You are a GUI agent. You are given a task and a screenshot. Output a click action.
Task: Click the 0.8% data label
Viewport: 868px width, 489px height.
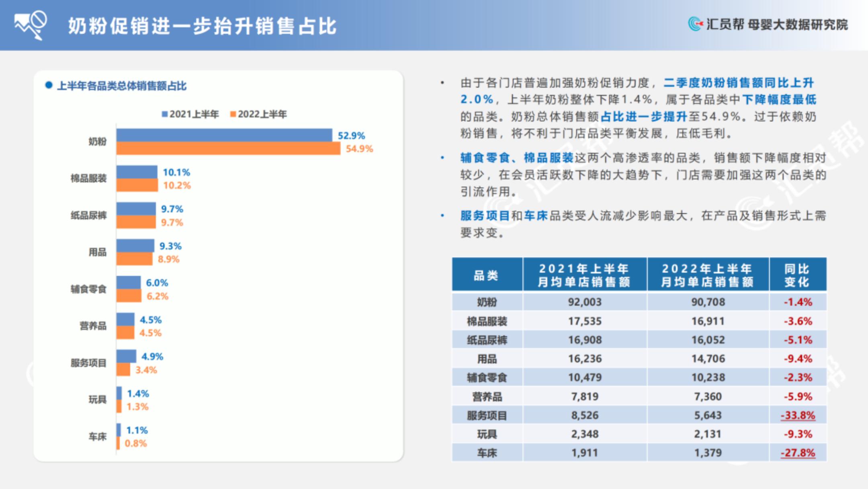tap(135, 444)
